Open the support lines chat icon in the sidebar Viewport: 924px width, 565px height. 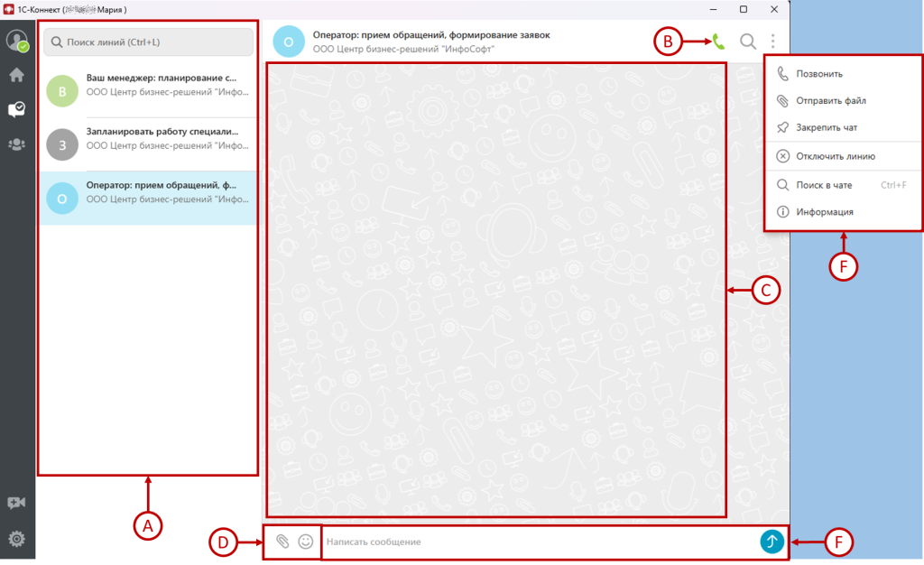(16, 109)
